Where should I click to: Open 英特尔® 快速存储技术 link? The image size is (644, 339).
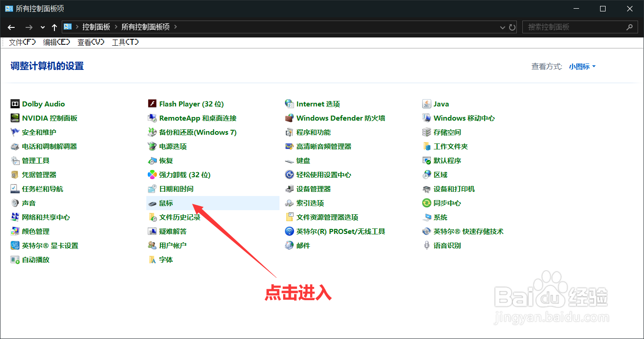pos(468,231)
